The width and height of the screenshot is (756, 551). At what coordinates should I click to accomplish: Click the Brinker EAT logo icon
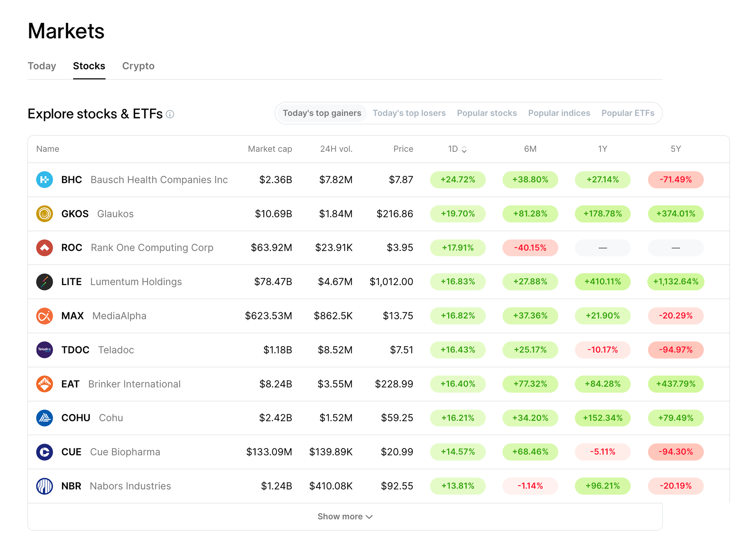coord(44,384)
